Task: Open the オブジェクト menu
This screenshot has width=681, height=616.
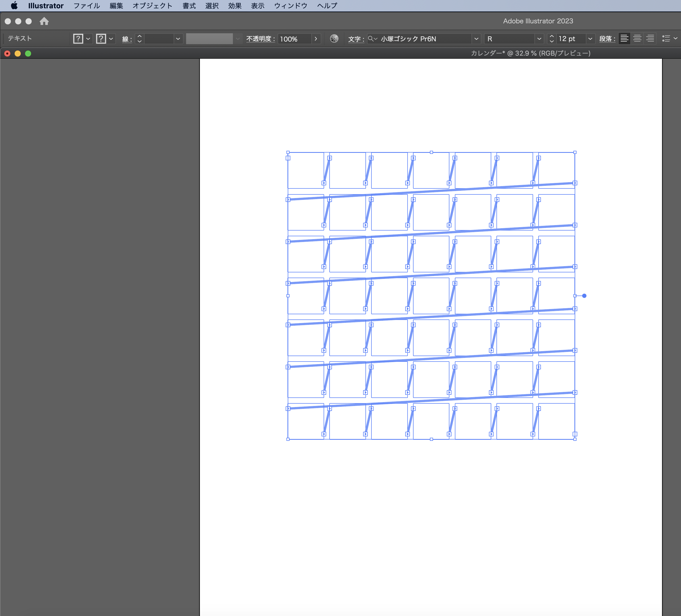Action: click(152, 6)
